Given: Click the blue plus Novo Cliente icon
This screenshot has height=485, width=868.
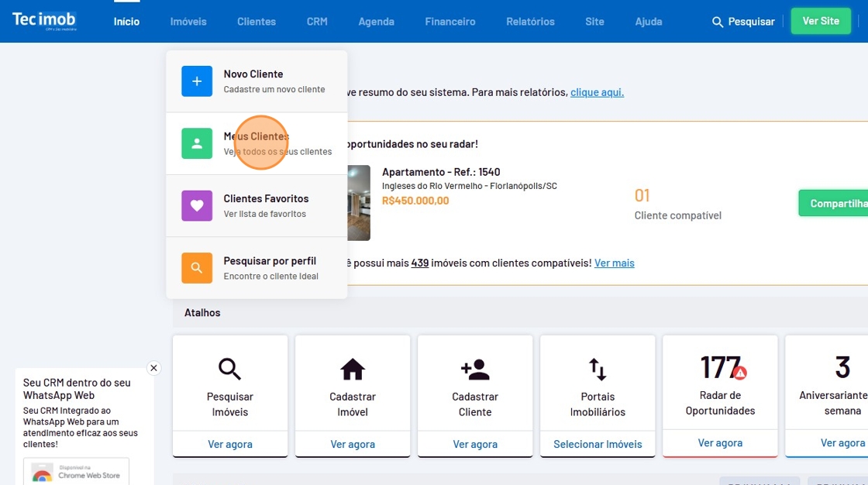Looking at the screenshot, I should tap(197, 81).
